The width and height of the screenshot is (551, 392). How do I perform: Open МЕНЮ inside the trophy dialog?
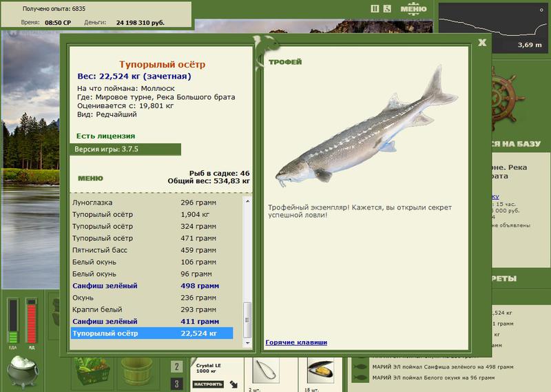pyautogui.click(x=90, y=178)
